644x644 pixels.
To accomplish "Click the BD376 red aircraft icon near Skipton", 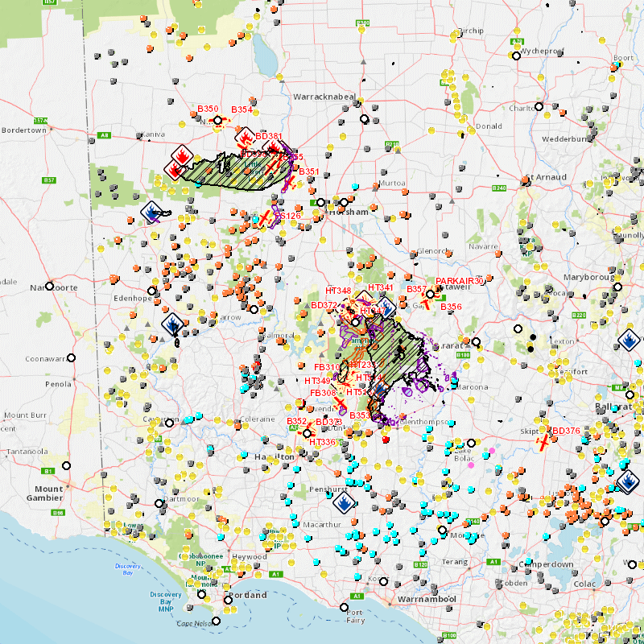I will 544,441.
